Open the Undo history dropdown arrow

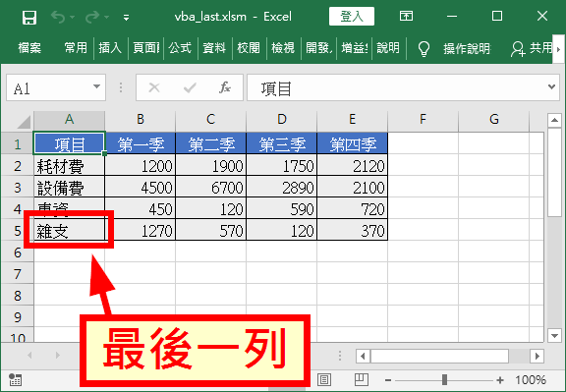click(x=72, y=17)
